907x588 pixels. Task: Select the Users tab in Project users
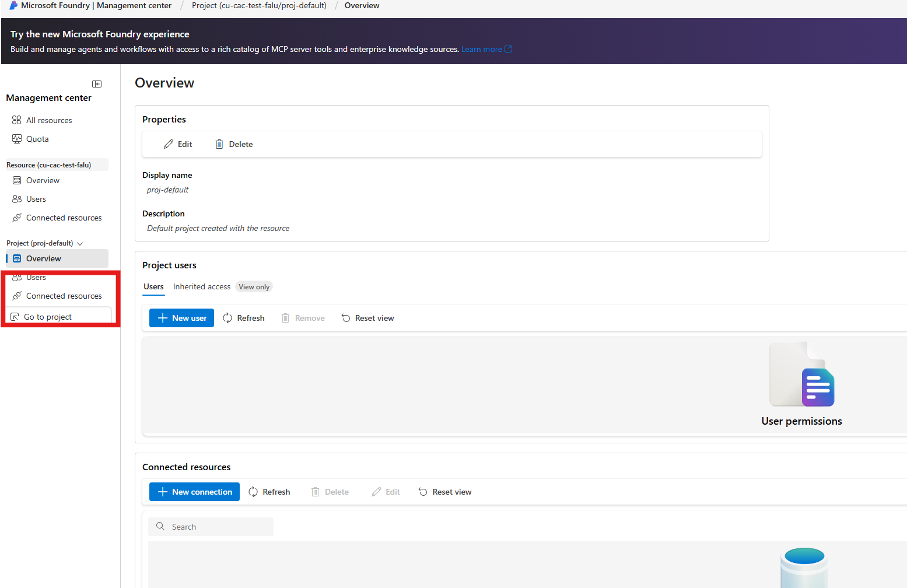tap(153, 286)
